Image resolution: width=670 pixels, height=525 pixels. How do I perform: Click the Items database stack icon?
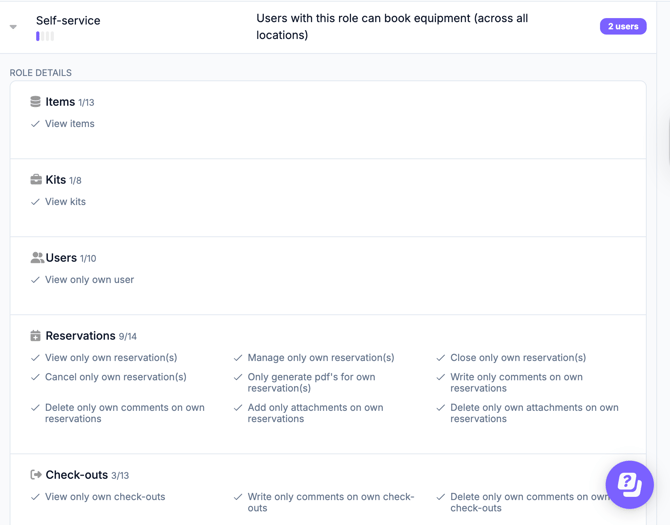(x=35, y=102)
